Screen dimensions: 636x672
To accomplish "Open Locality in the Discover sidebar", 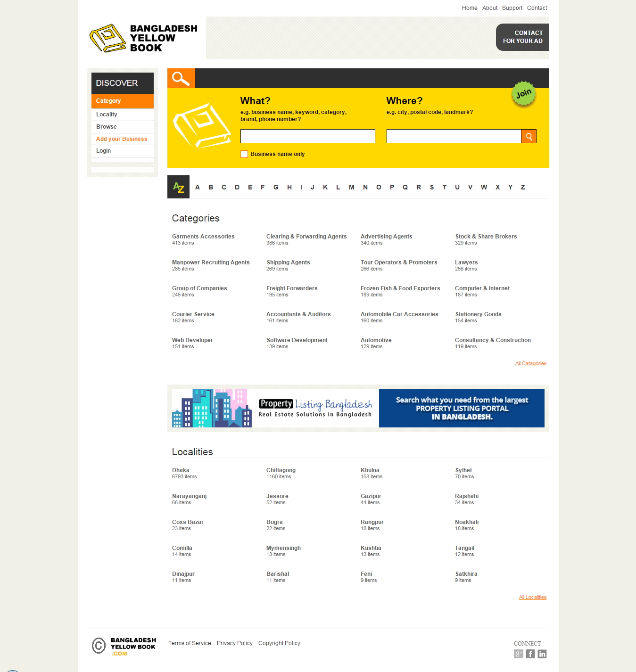I will [x=107, y=115].
